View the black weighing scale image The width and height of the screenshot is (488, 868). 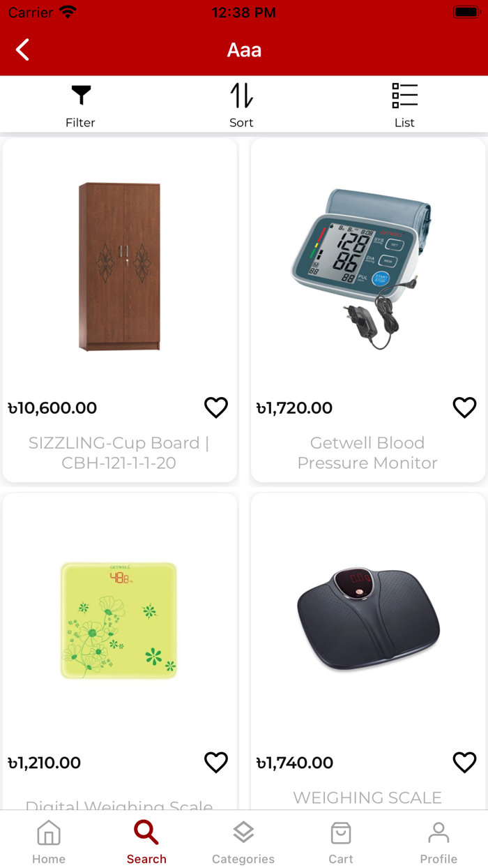coord(368,620)
